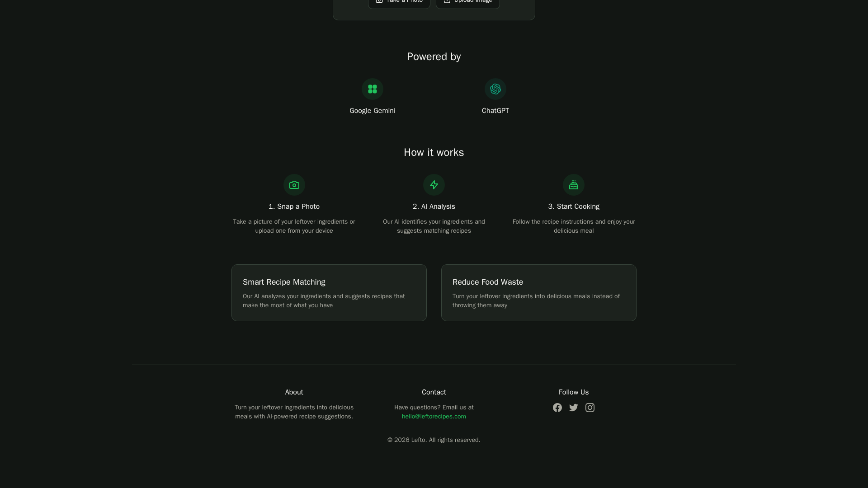Screen dimensions: 868x488
Task: Click the About footer heading
Action: (294, 392)
